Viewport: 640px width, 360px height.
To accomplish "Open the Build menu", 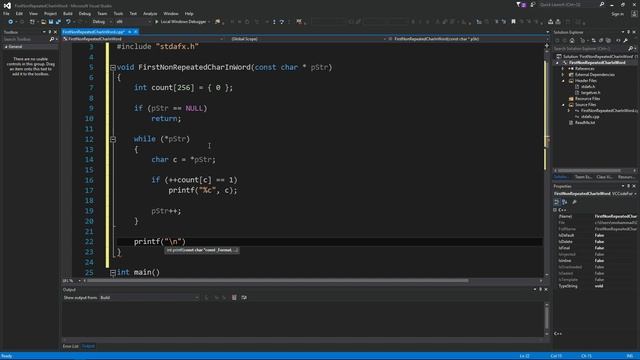I will pos(67,13).
